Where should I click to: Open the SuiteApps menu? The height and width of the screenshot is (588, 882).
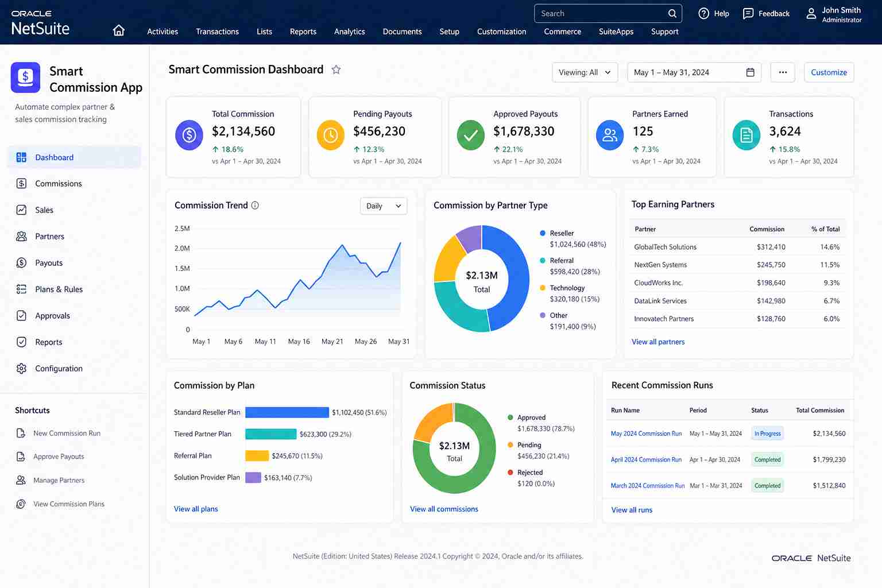pyautogui.click(x=616, y=32)
